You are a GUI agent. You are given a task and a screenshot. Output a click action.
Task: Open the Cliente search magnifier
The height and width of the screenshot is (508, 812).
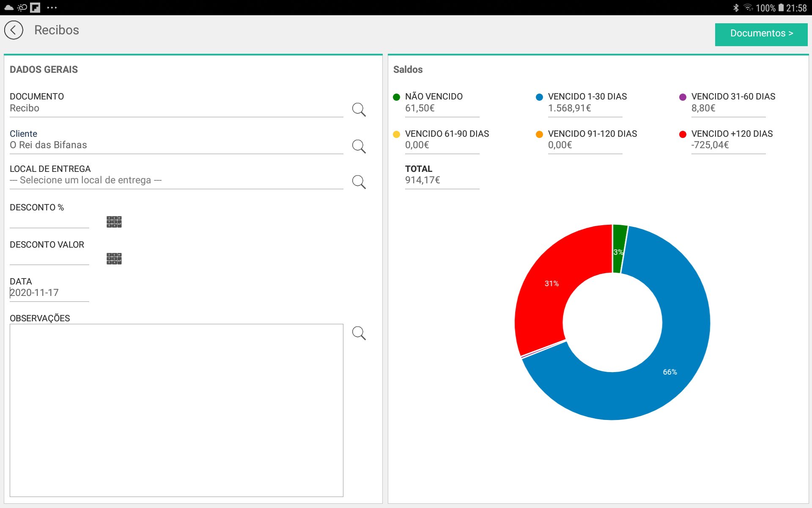[x=359, y=146]
